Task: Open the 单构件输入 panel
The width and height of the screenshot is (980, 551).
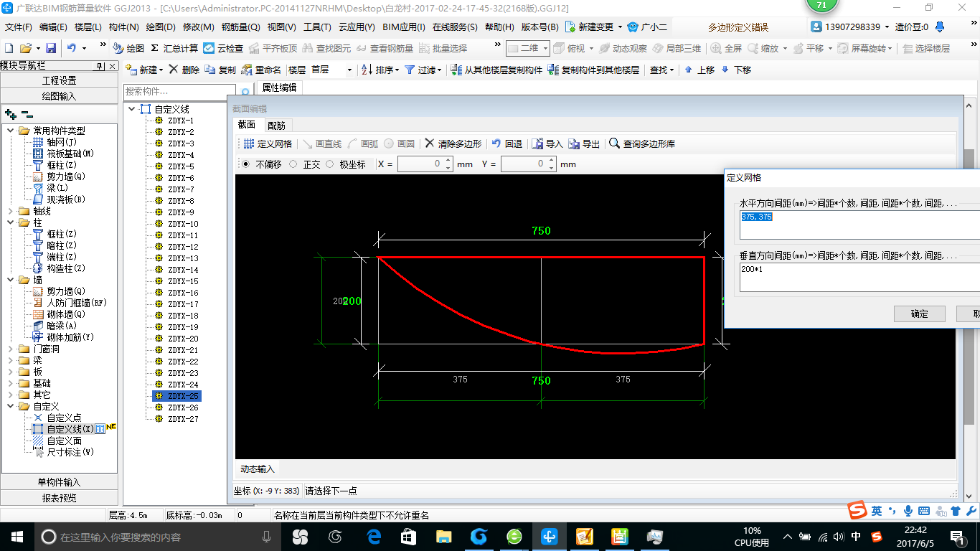Action: (59, 482)
